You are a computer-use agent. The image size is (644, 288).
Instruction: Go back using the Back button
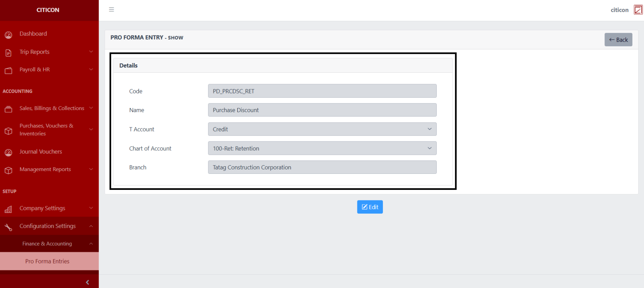(618, 40)
